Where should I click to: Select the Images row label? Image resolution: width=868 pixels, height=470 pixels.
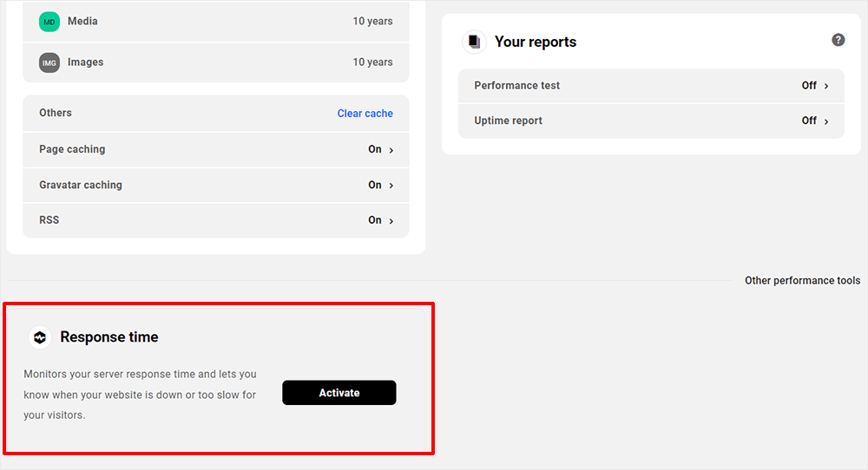(x=85, y=62)
